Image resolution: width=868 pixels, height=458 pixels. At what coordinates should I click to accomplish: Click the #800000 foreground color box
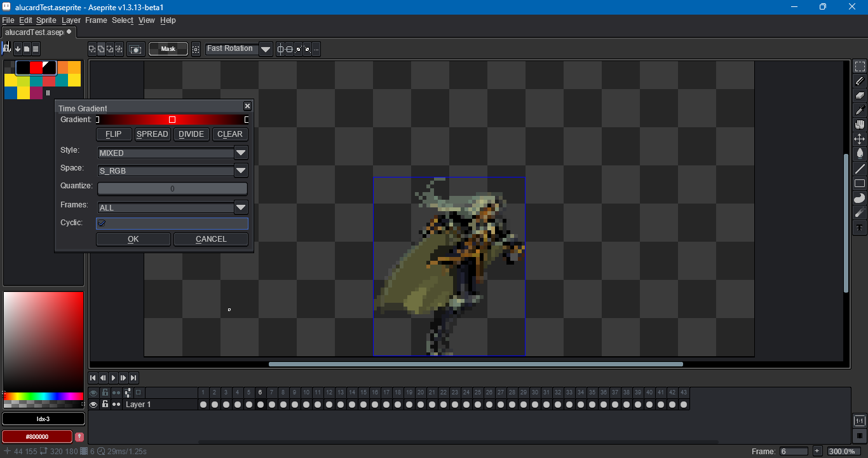tap(37, 437)
